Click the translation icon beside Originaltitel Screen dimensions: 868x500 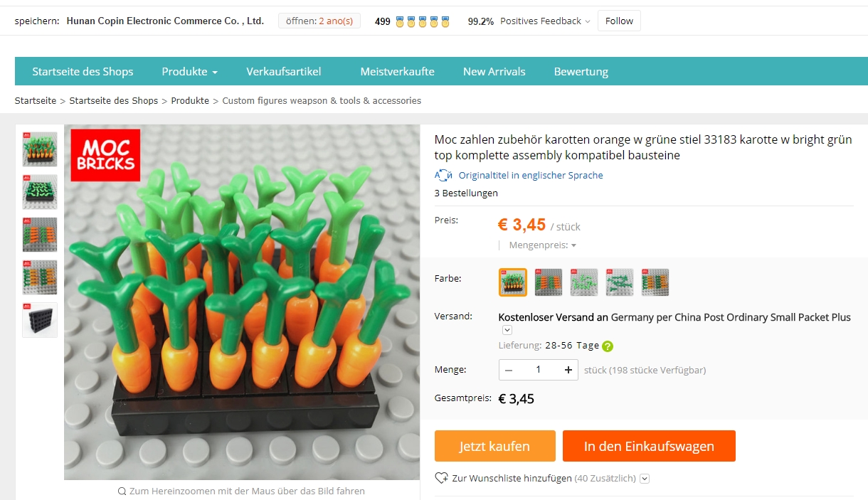coord(443,176)
